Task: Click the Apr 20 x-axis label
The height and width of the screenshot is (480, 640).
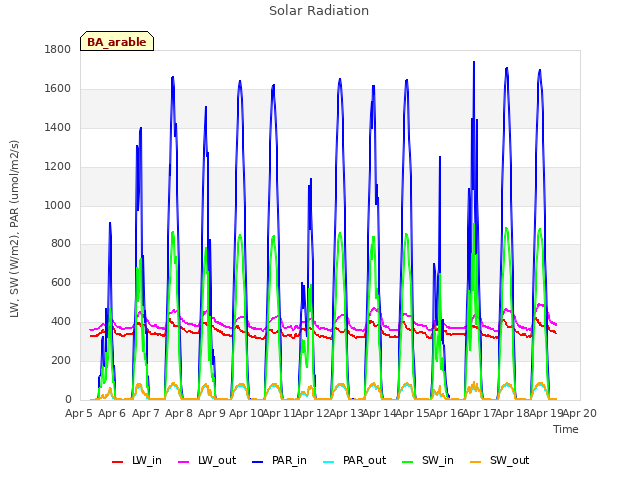Action: (580, 413)
